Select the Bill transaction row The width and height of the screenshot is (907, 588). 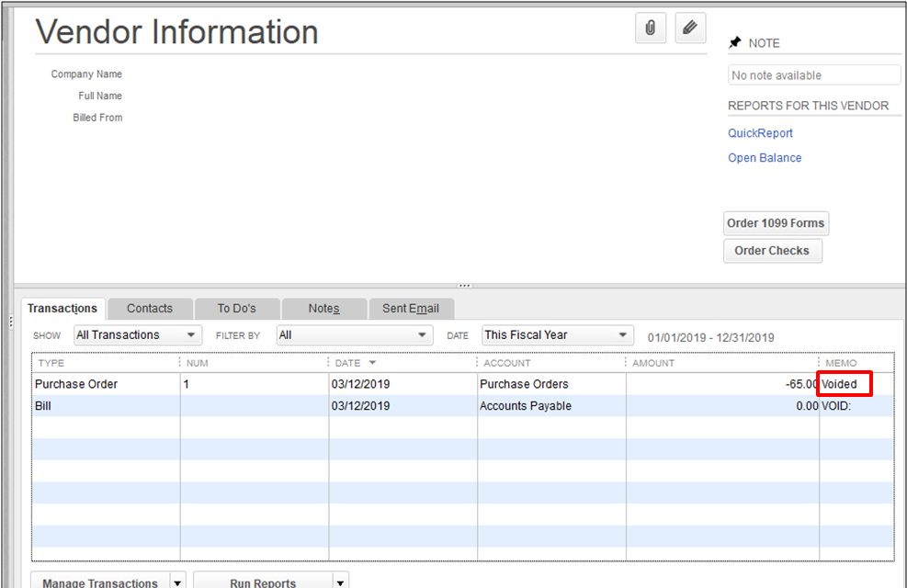pyautogui.click(x=463, y=406)
